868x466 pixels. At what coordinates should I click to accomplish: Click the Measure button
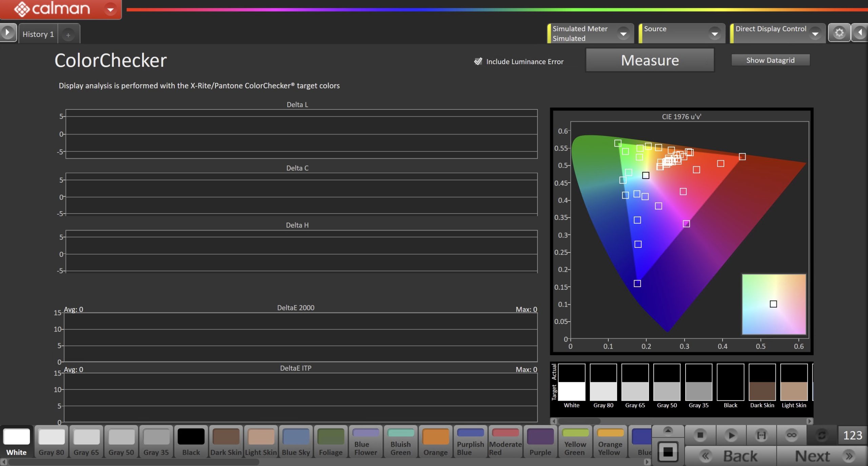[650, 60]
